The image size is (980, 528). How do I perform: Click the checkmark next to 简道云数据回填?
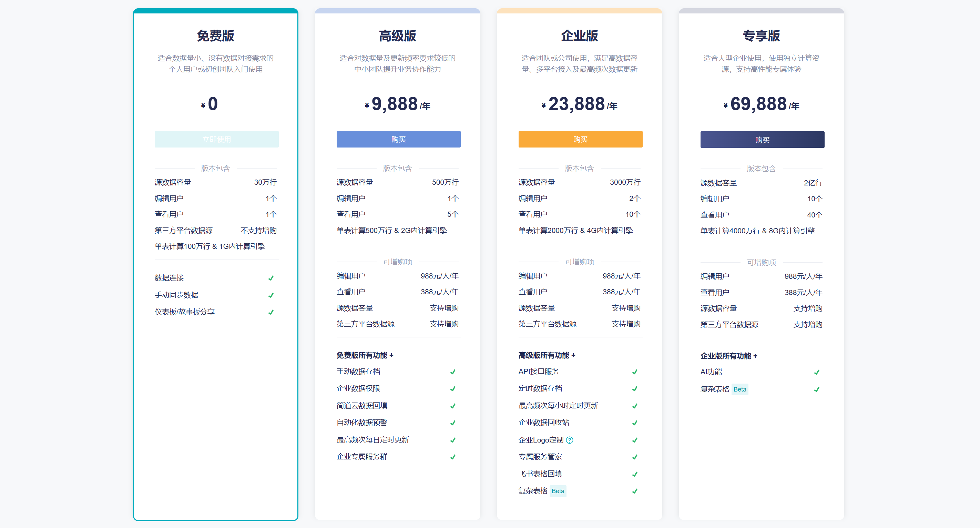pos(453,406)
